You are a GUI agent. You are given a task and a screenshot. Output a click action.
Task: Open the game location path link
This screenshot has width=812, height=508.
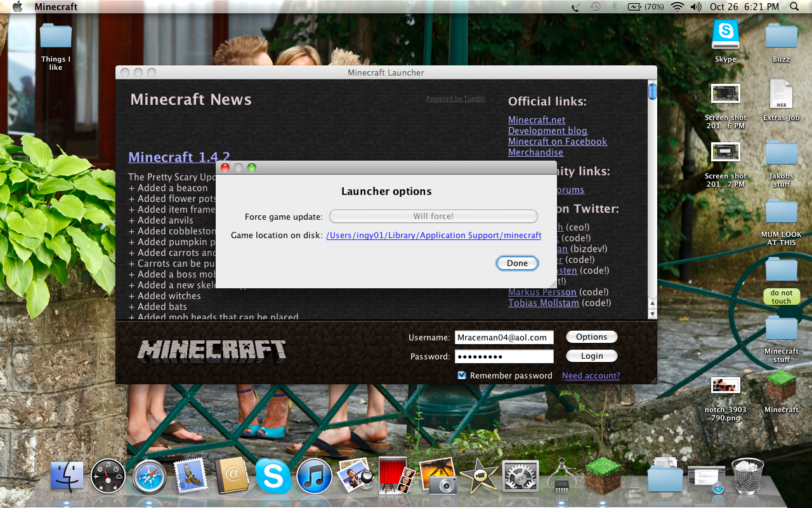pos(434,235)
